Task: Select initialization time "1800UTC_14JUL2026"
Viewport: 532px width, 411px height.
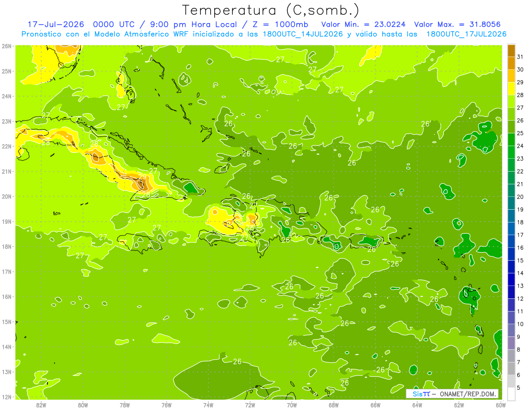Action: point(302,34)
